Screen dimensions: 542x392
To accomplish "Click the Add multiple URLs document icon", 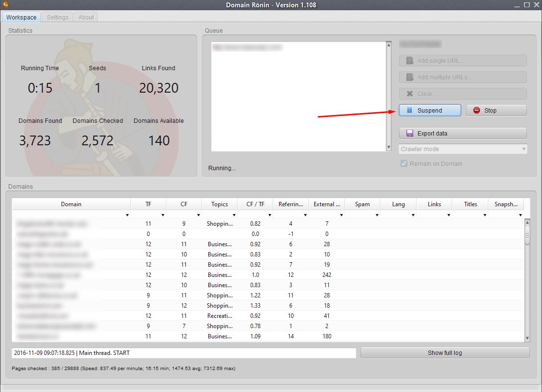I will 410,77.
